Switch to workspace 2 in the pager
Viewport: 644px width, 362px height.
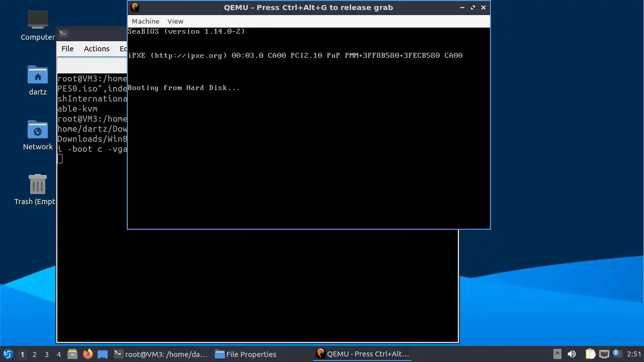34,354
